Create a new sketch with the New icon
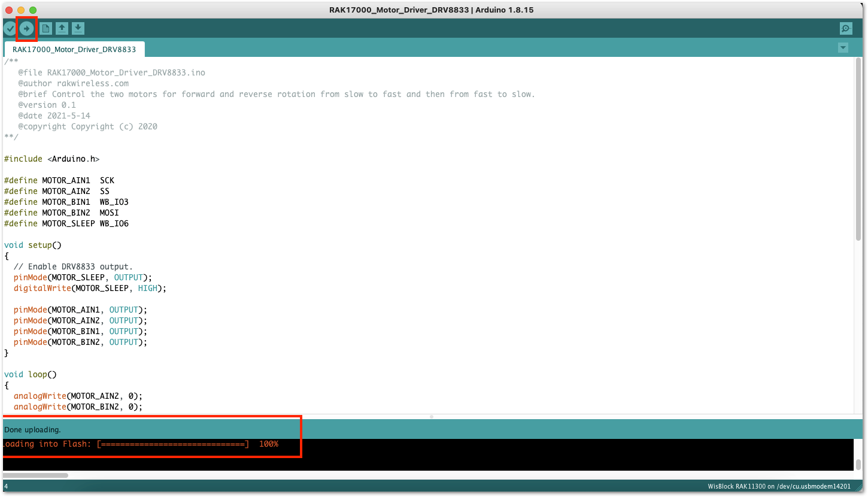Viewport: 868px width, 497px height. tap(45, 28)
